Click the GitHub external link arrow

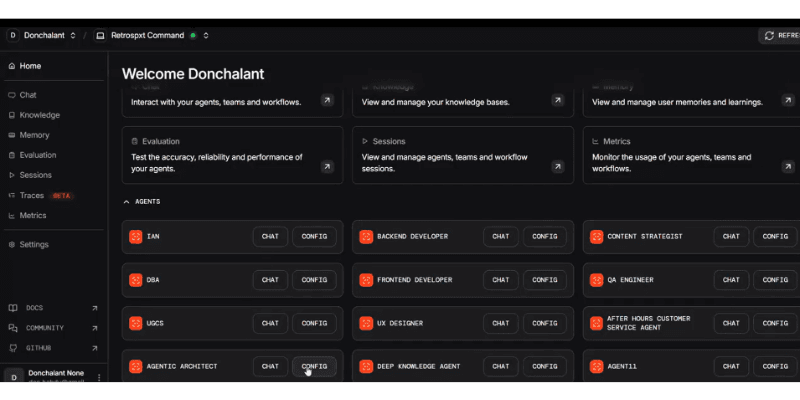coord(94,348)
